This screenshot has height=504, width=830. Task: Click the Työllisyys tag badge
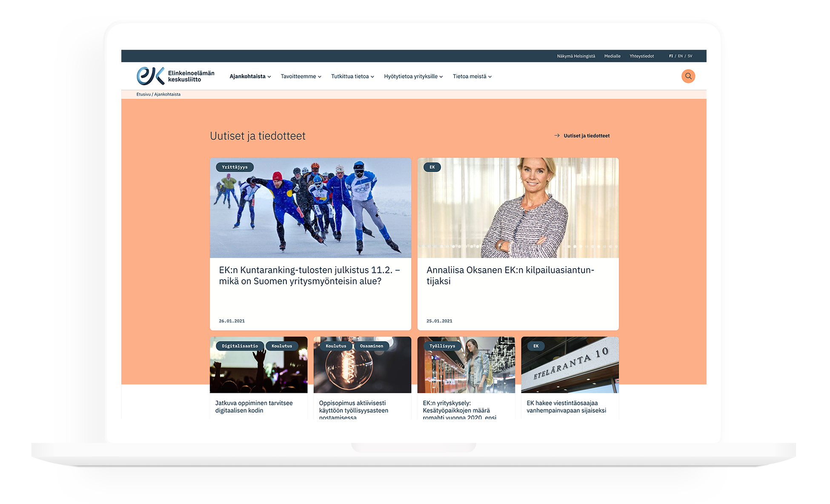tap(442, 346)
